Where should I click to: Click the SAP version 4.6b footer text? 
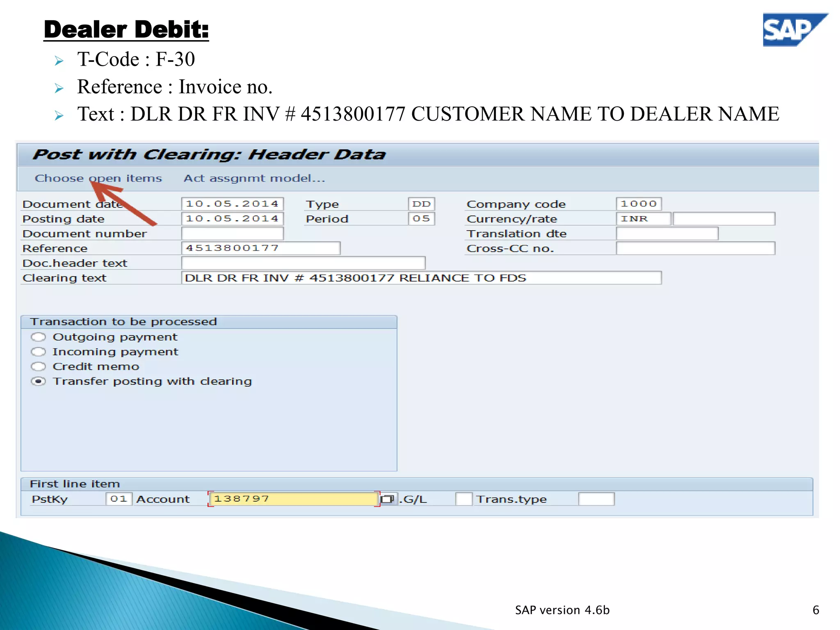tap(562, 610)
